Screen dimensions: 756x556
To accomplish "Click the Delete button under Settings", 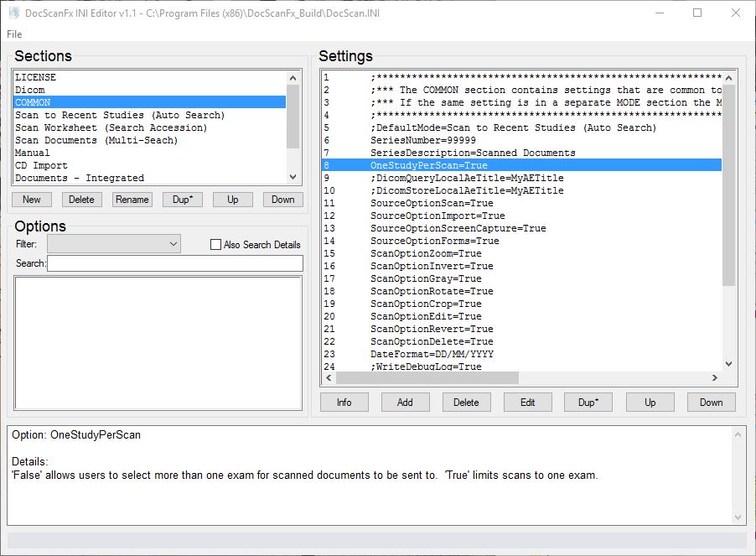I will tap(466, 403).
